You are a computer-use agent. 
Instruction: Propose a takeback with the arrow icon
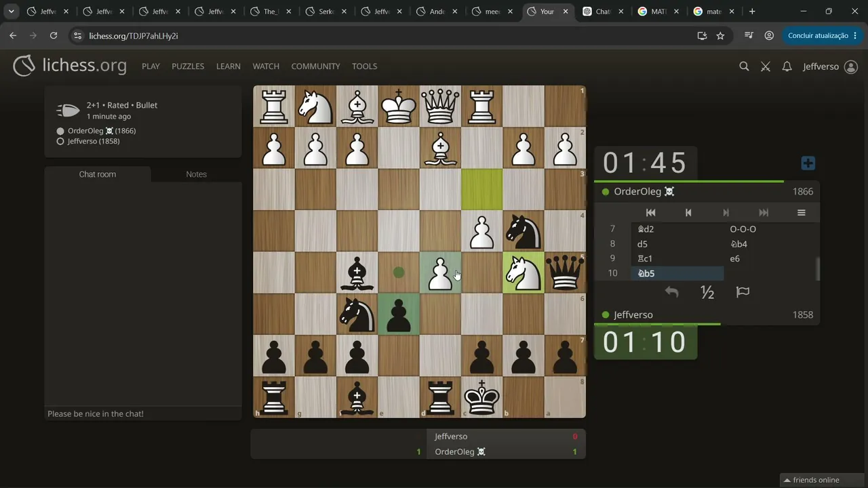[x=671, y=292]
